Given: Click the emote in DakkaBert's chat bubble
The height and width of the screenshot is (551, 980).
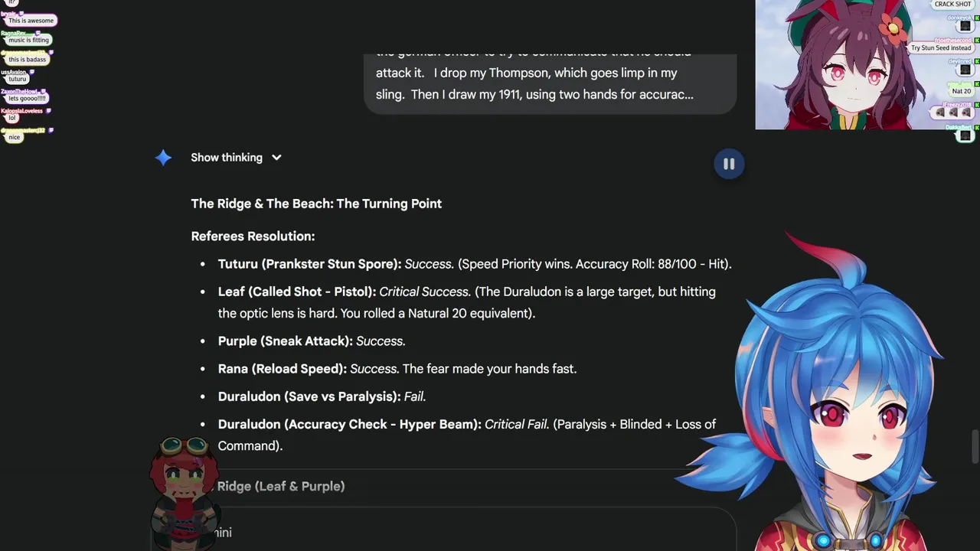Looking at the screenshot, I should click(965, 135).
